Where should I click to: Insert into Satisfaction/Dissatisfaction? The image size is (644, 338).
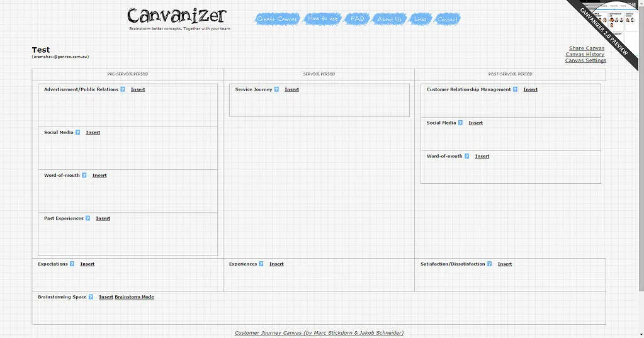(x=505, y=264)
